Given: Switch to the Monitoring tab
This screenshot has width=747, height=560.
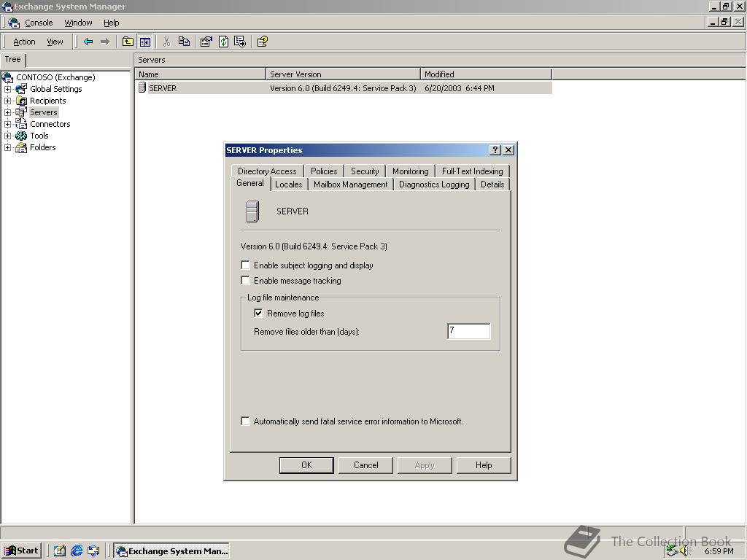Looking at the screenshot, I should click(x=410, y=171).
